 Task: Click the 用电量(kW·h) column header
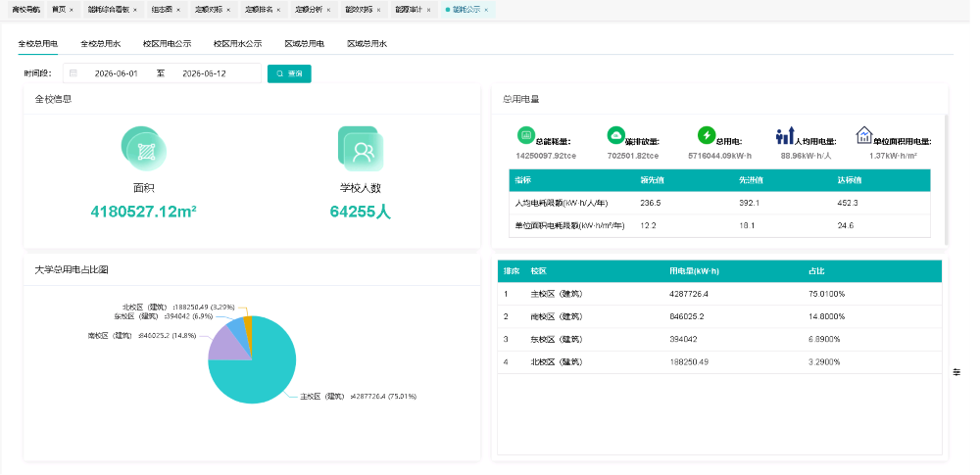(x=695, y=271)
